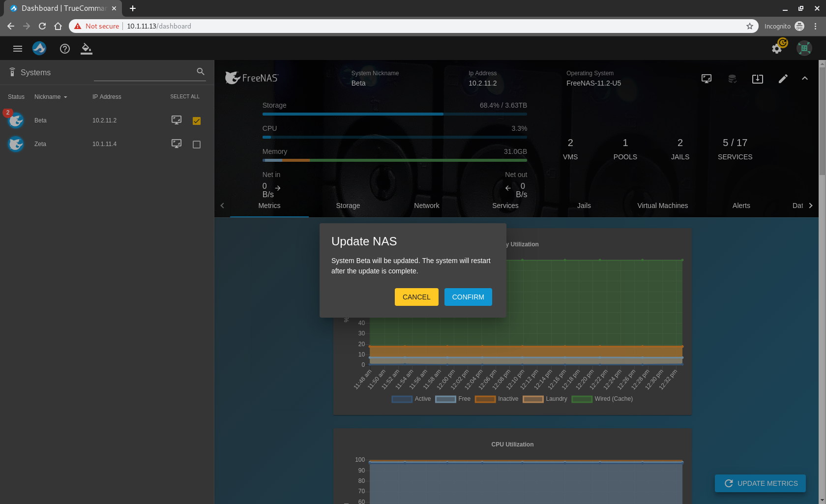
Task: Open the help question mark icon
Action: 65,49
